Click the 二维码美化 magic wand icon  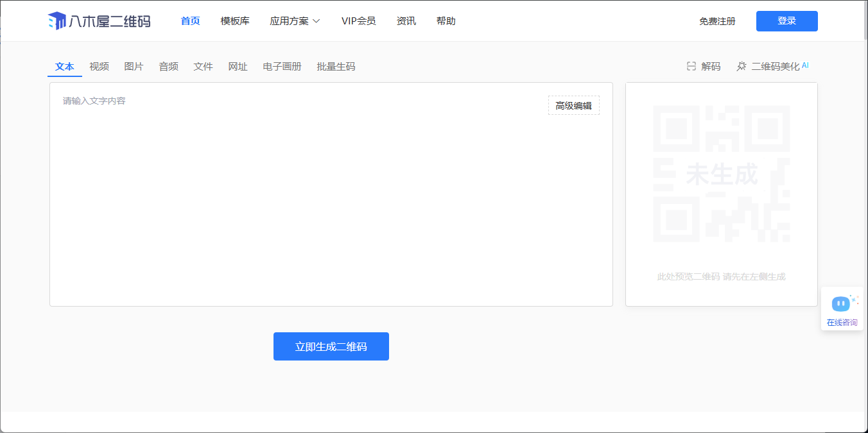point(742,66)
